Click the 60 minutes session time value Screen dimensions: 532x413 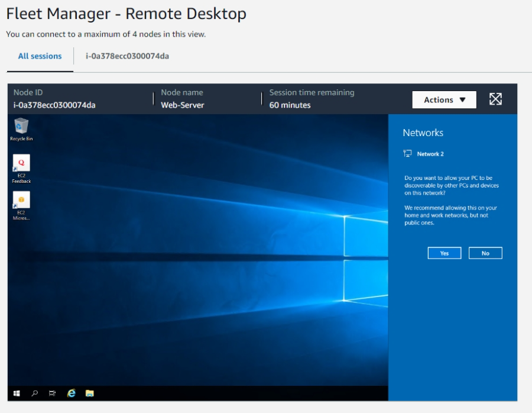pos(290,105)
